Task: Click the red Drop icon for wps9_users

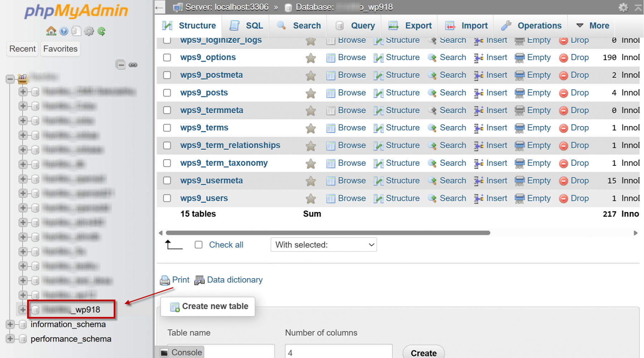Action: (x=564, y=198)
